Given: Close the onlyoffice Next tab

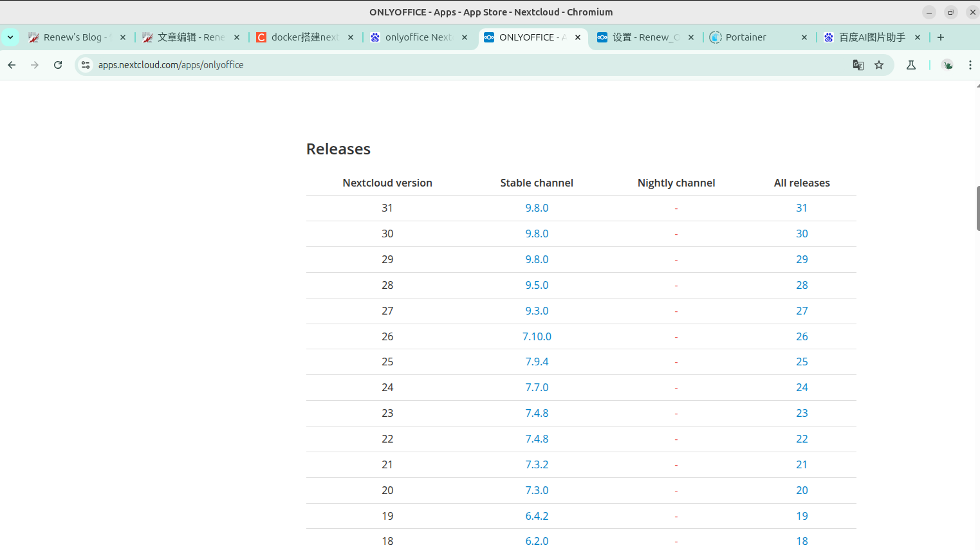Looking at the screenshot, I should click(x=465, y=37).
